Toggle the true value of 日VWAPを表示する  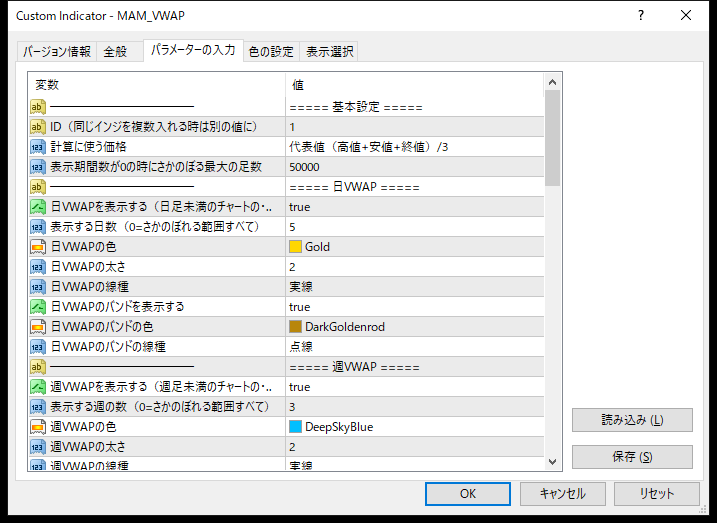415,207
